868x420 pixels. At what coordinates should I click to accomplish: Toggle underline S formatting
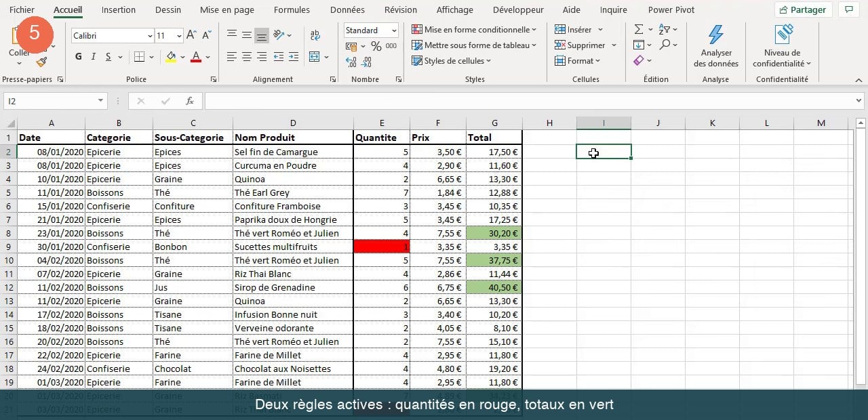(x=108, y=57)
